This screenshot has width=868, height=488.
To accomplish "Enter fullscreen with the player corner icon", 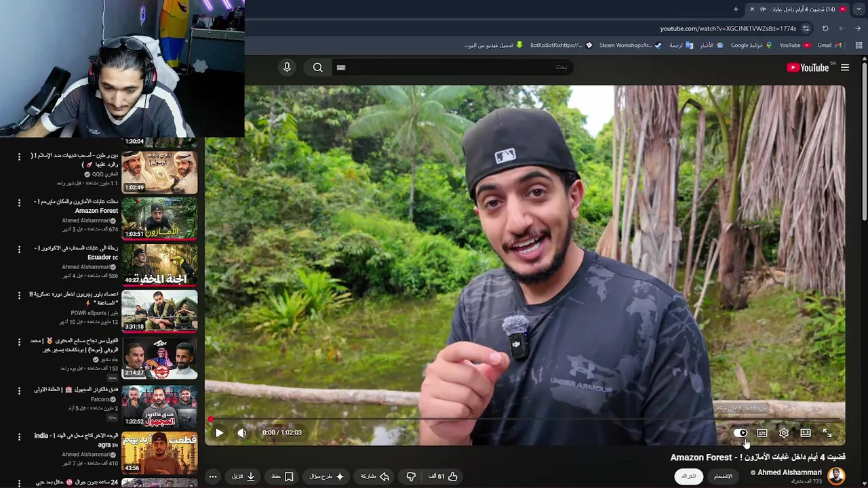I will click(x=827, y=432).
